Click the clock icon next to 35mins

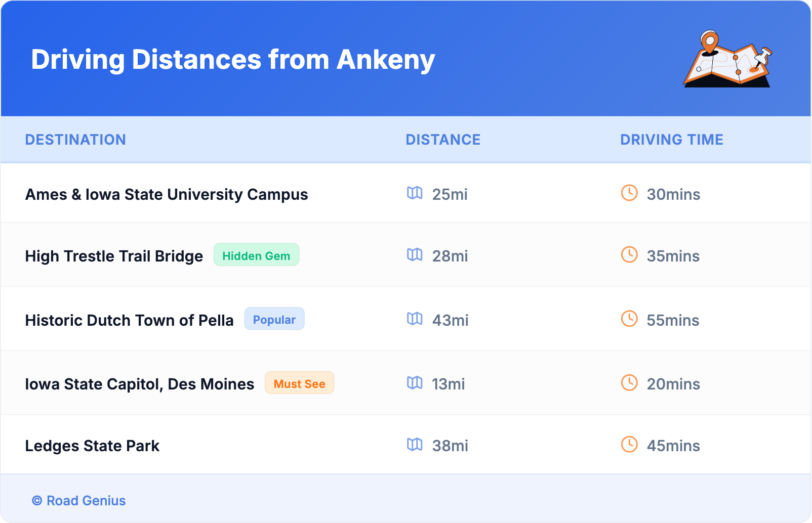[x=629, y=254]
